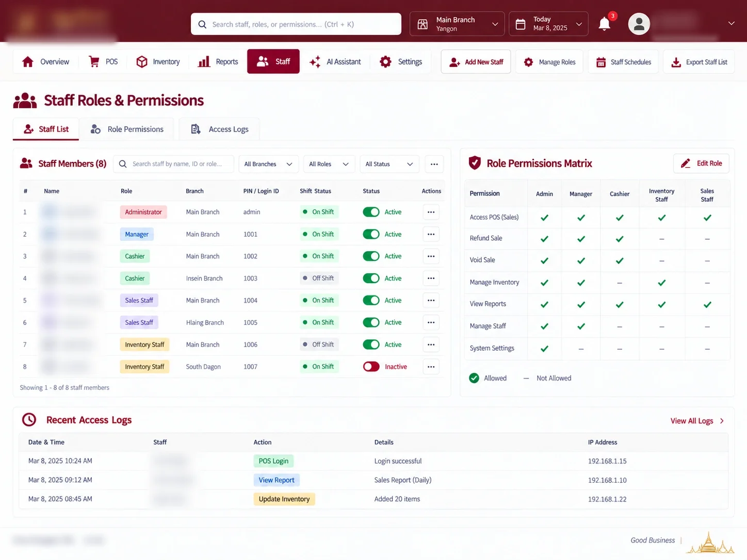Switch to the Staff List tab

pyautogui.click(x=46, y=129)
